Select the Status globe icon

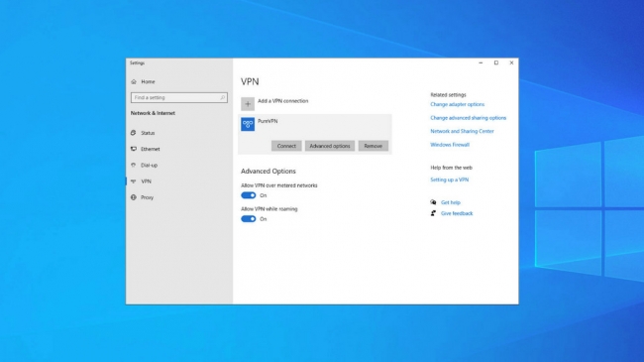point(134,133)
